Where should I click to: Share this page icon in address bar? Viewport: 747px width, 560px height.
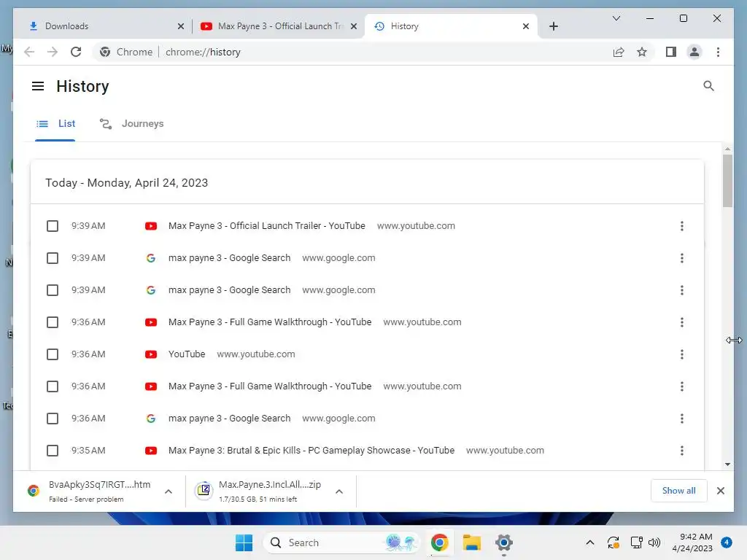coord(619,52)
